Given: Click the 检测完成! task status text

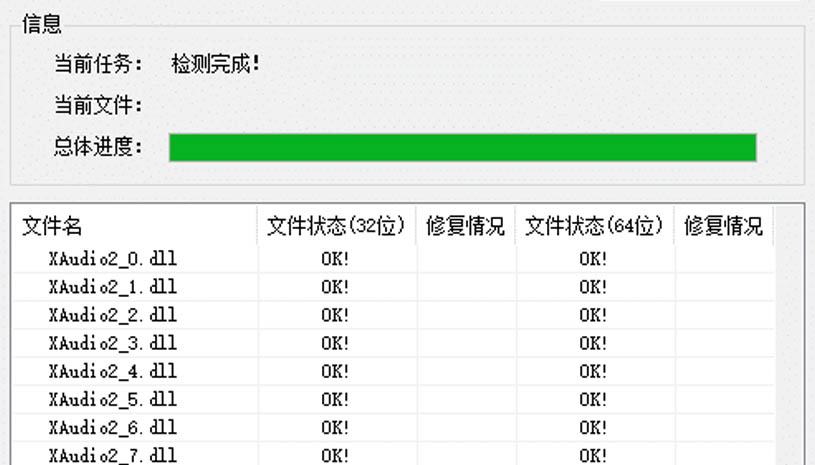Looking at the screenshot, I should coord(216,65).
